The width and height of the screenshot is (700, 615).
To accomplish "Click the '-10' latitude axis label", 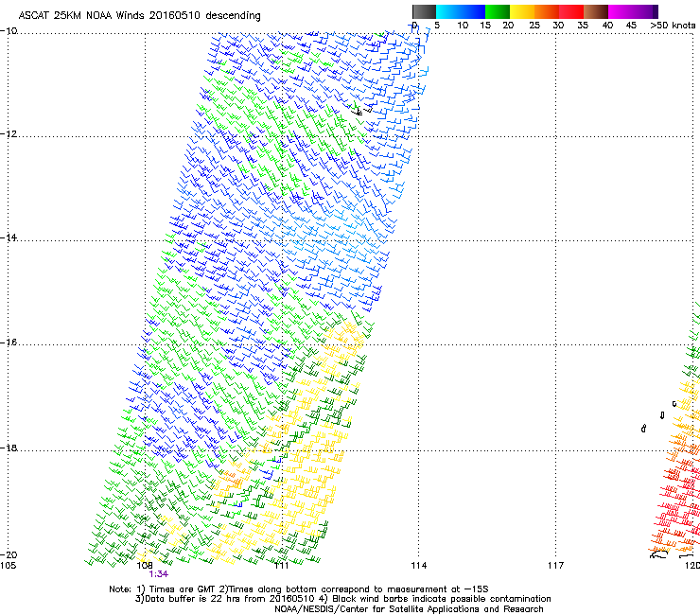I will 9,31.
